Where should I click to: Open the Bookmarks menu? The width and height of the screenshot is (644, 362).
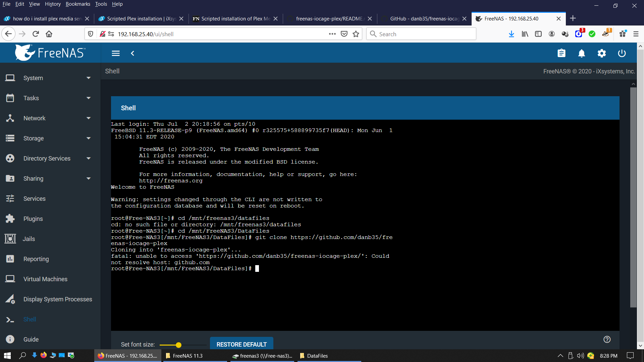pos(78,4)
